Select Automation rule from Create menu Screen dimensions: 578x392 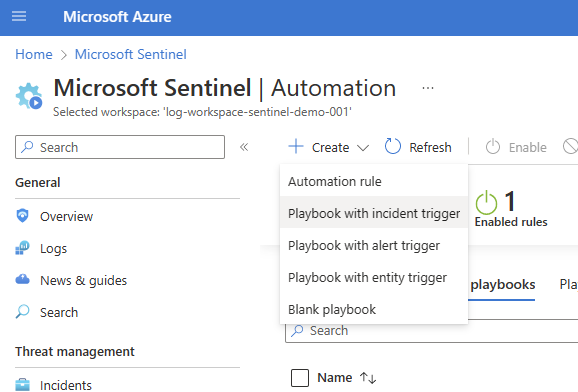(x=374, y=181)
